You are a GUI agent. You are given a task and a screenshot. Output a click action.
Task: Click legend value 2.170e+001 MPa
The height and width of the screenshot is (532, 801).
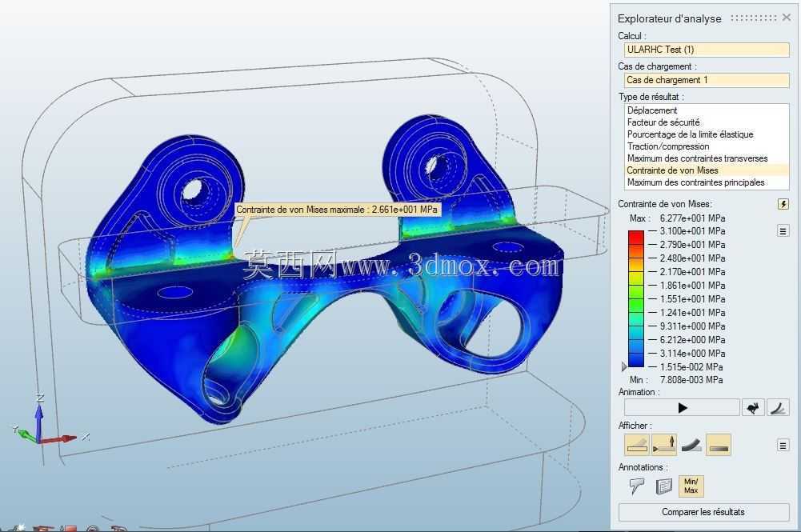click(x=692, y=272)
